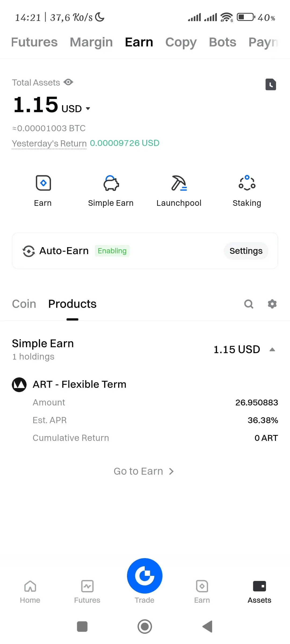Open the USD currency dropdown arrow

pos(88,109)
